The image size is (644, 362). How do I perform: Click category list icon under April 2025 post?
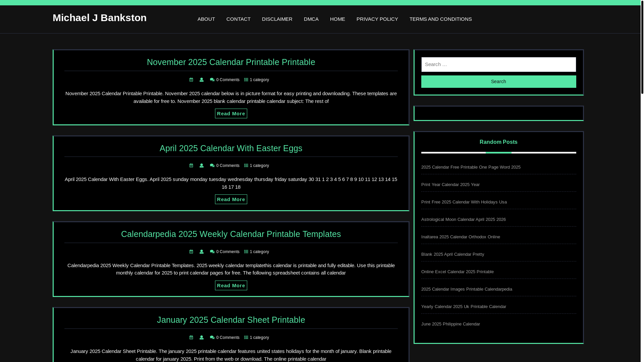click(x=246, y=166)
